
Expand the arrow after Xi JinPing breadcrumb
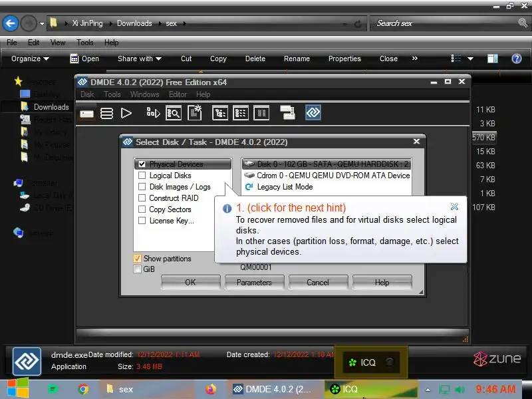[111, 23]
